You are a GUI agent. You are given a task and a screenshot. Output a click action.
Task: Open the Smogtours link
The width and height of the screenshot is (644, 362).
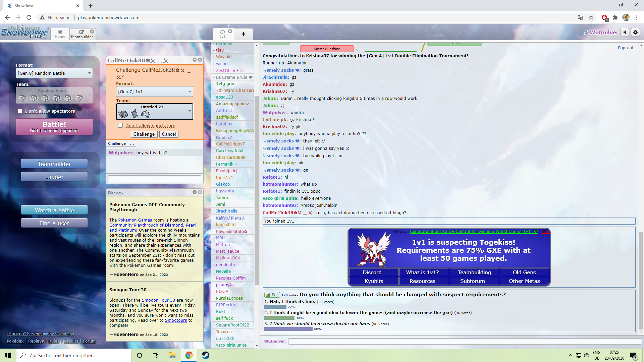click(x=176, y=320)
